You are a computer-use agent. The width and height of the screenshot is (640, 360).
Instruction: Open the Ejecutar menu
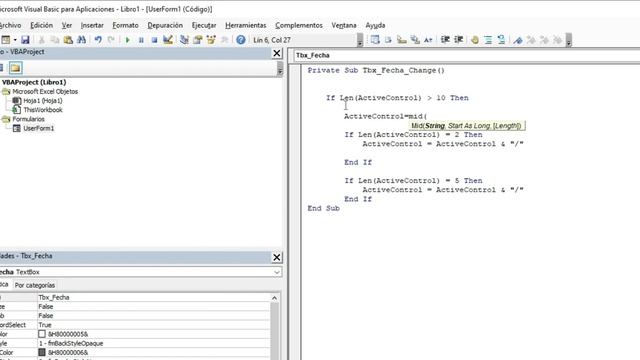point(204,25)
